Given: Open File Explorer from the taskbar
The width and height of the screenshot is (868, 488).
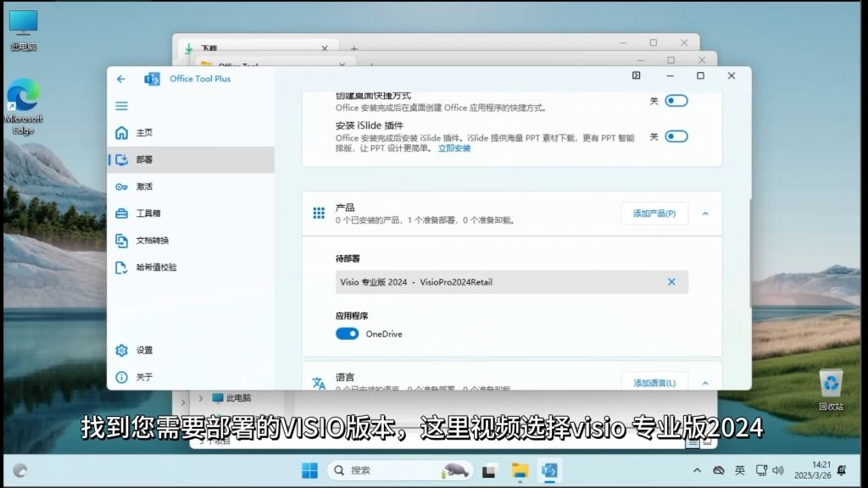Looking at the screenshot, I should pyautogui.click(x=520, y=471).
